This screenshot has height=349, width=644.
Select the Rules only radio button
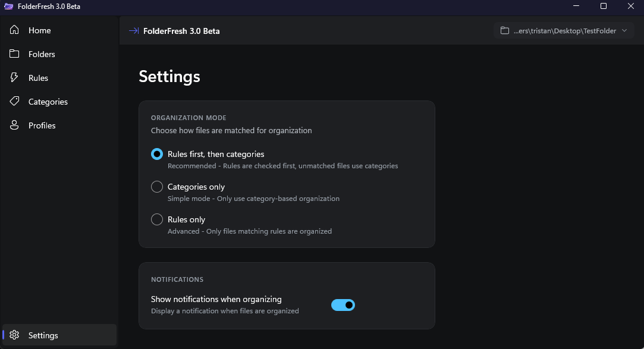point(157,219)
